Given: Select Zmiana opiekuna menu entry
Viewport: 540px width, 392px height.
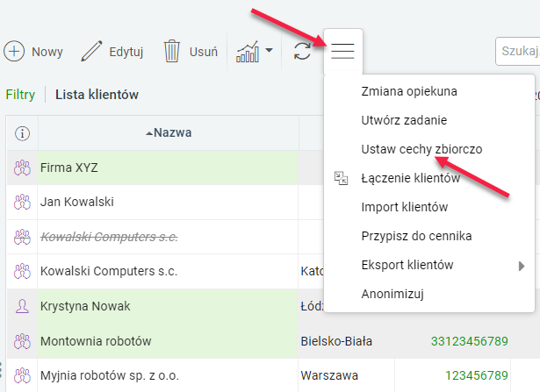Looking at the screenshot, I should tap(409, 91).
